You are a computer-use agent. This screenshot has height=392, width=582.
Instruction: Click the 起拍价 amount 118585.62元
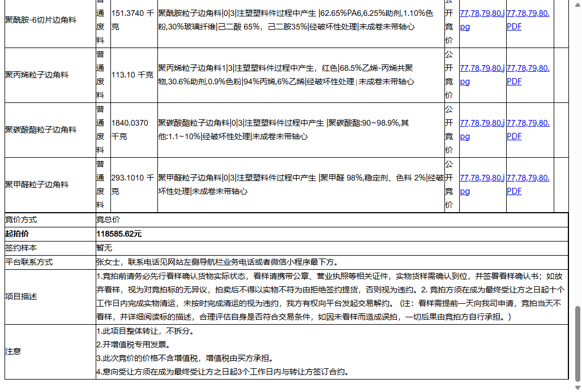120,234
